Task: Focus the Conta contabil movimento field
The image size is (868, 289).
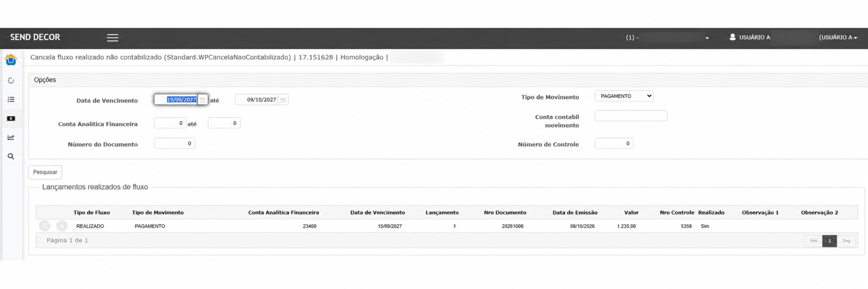Action: [631, 116]
